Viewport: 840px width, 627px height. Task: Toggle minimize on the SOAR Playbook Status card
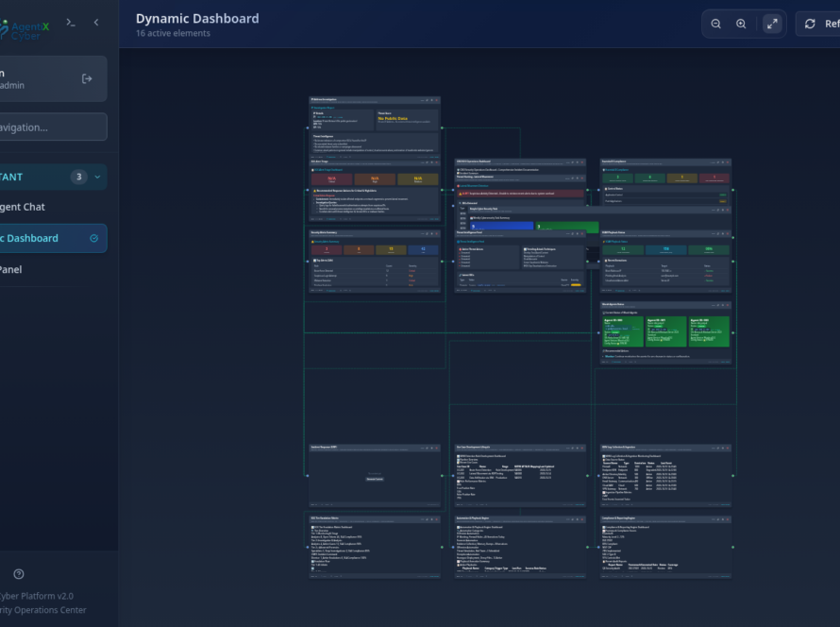click(713, 233)
